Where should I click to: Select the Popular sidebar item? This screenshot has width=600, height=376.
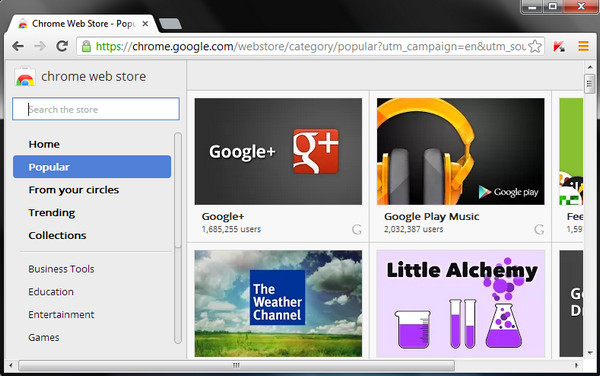point(92,167)
